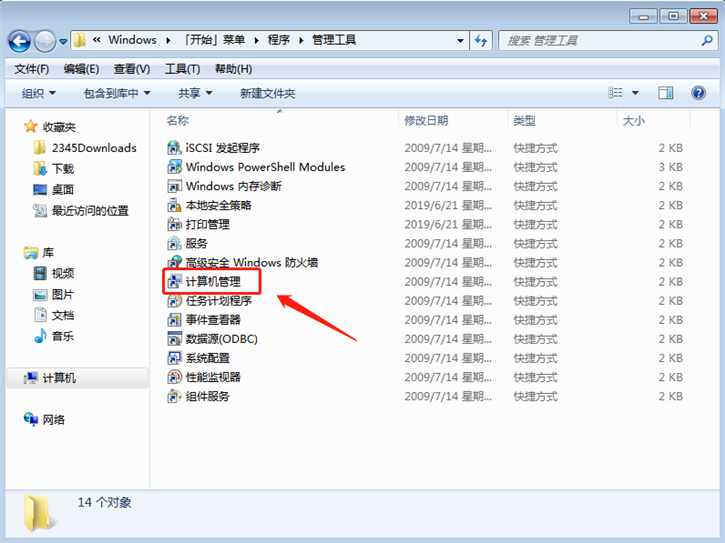Click the 2019/6/21 date of 打印管理

pyautogui.click(x=448, y=224)
